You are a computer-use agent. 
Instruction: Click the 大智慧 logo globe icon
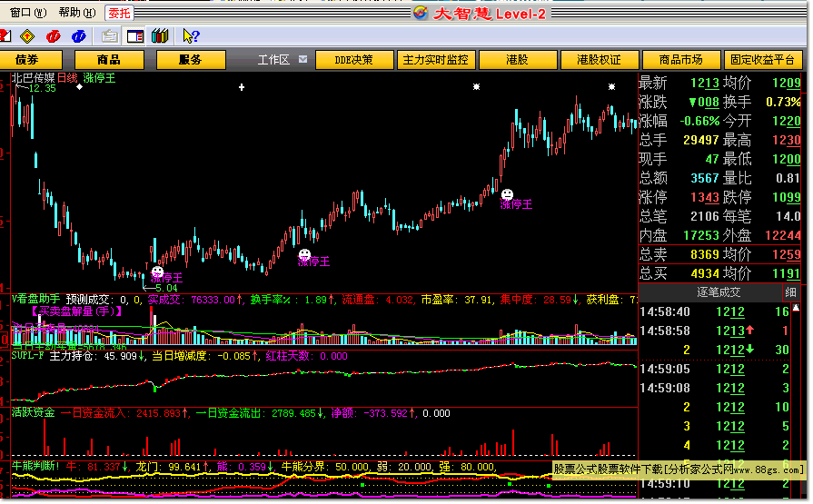tap(421, 13)
